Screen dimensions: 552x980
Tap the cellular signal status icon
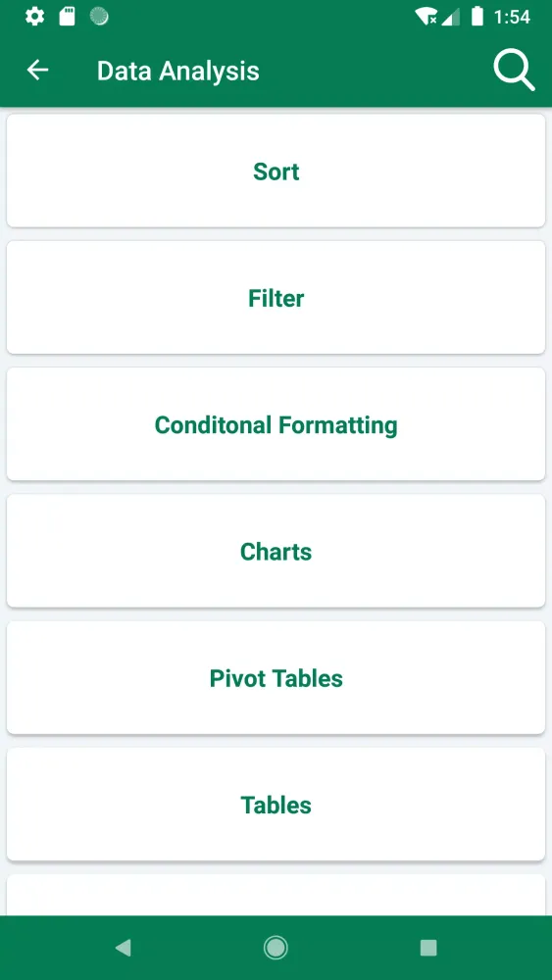[x=450, y=17]
